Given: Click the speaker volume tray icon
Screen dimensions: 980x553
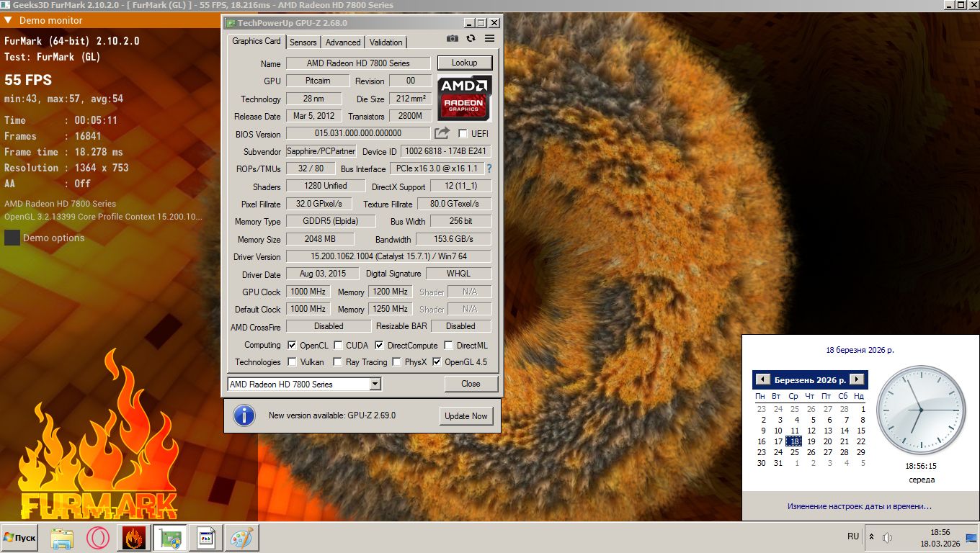Looking at the screenshot, I should 888,537.
